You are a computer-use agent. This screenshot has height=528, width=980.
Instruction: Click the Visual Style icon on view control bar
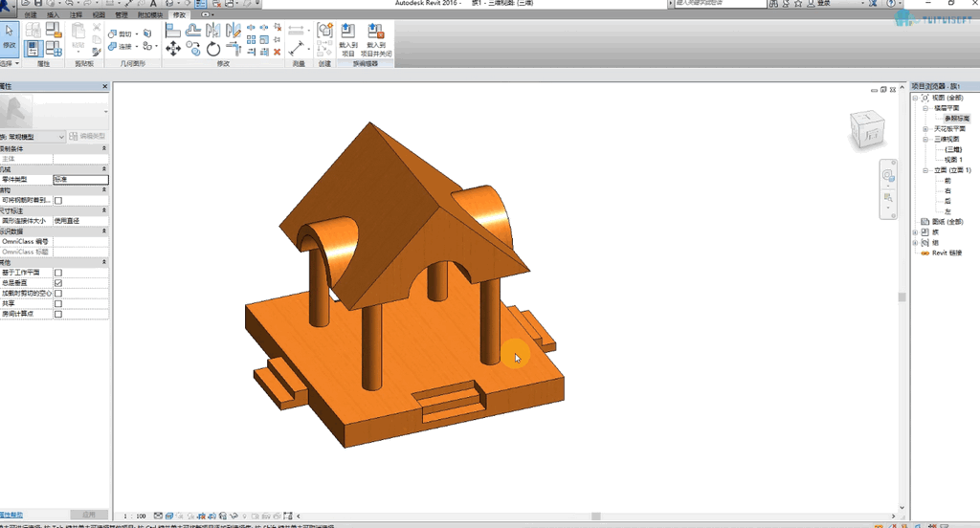168,517
